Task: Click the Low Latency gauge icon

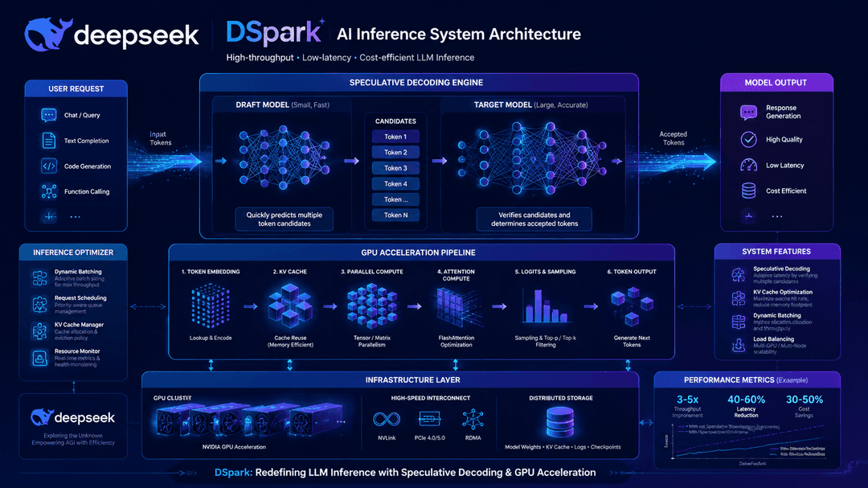Action: click(x=748, y=165)
